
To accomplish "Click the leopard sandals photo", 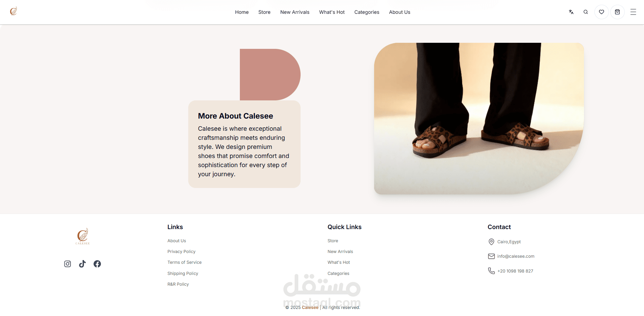I will (479, 119).
